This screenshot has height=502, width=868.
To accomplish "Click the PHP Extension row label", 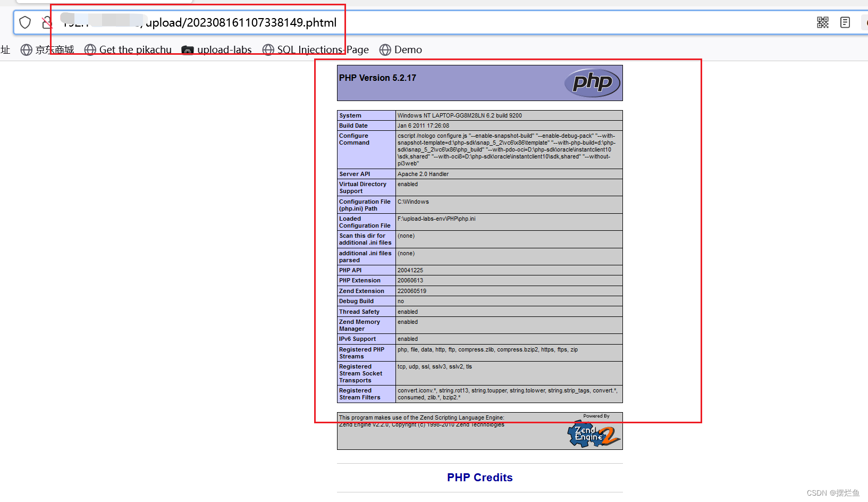I will tap(360, 280).
